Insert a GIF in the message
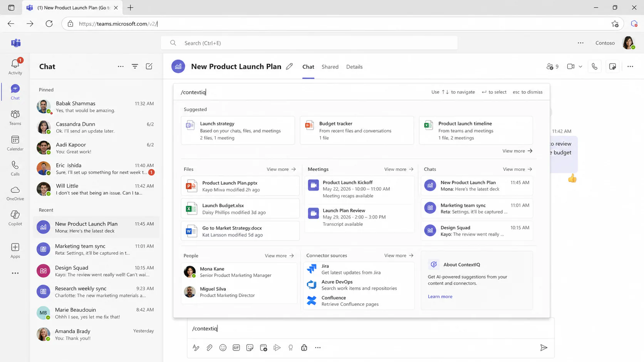644x362 pixels. click(x=236, y=348)
